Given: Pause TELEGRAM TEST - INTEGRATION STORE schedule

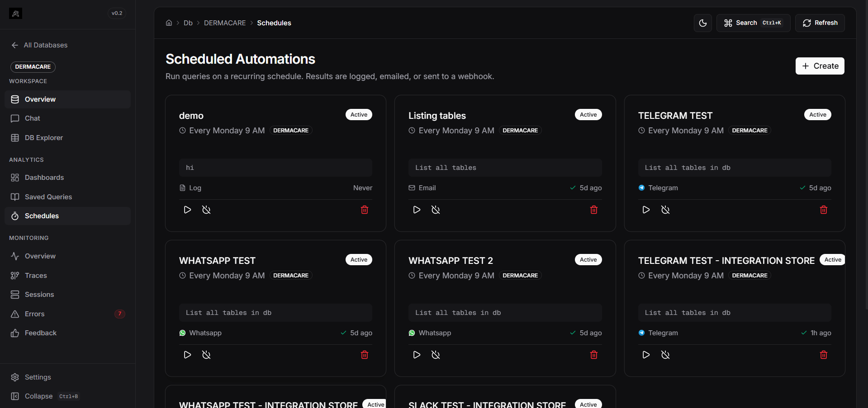Looking at the screenshot, I should click(665, 355).
